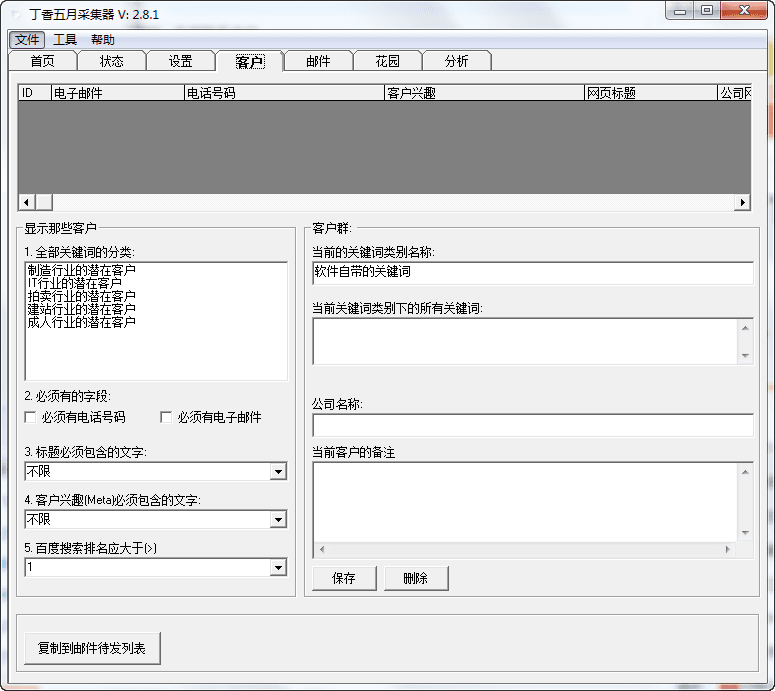Open the 文件 menu
This screenshot has width=775, height=691.
click(27, 40)
